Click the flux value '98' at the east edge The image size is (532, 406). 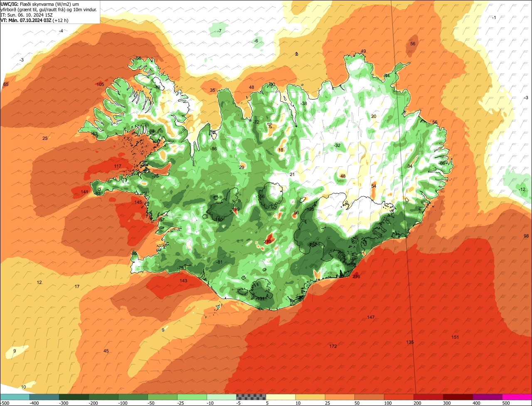(x=526, y=236)
